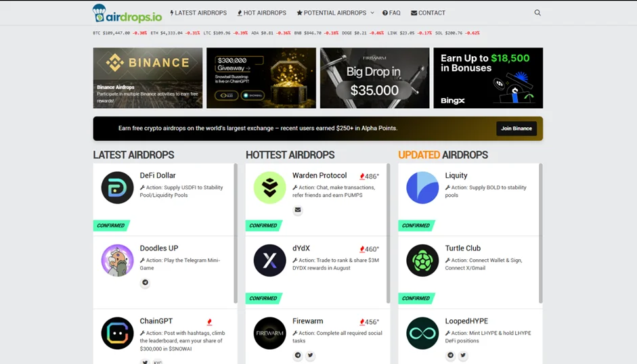Open the $300,000 Giveaway ChainGPT banner
The width and height of the screenshot is (637, 364).
pyautogui.click(x=261, y=78)
